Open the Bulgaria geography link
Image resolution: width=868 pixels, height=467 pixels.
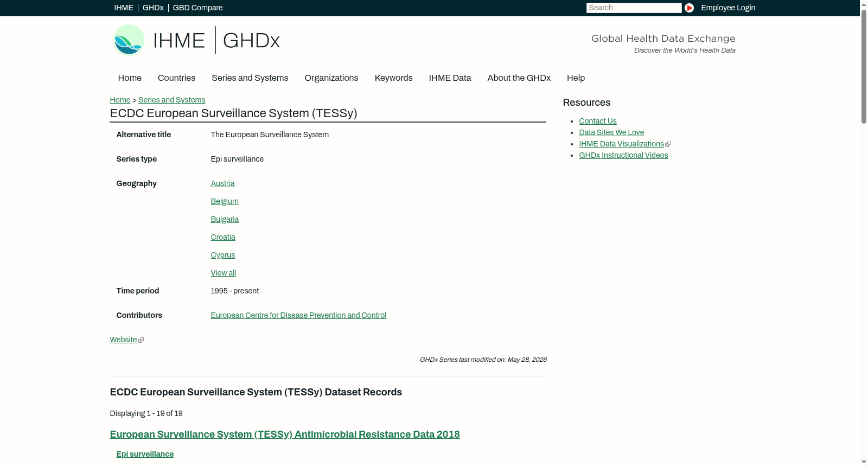[x=225, y=219]
